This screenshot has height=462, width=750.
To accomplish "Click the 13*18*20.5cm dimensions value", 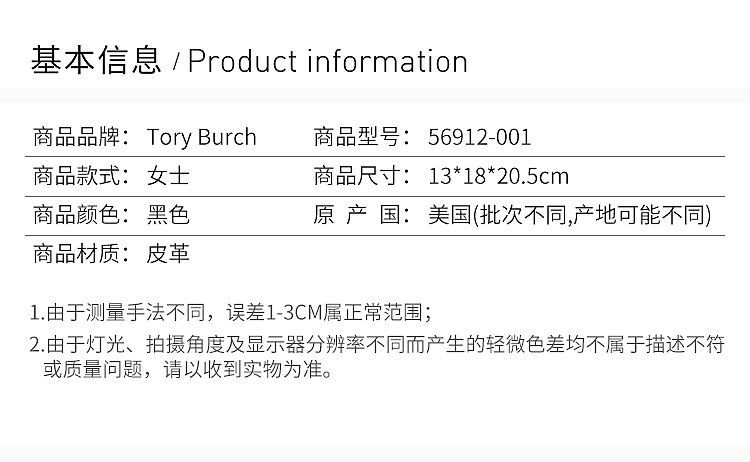I will (498, 176).
